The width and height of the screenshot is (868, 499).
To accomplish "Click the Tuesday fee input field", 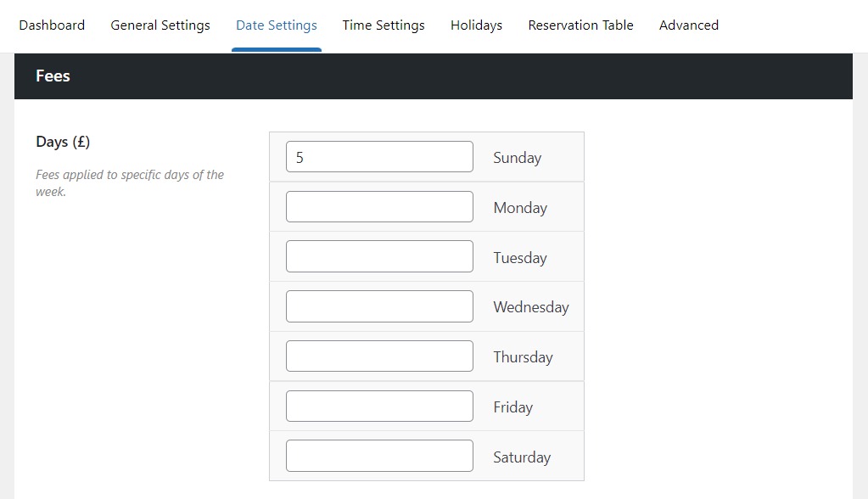I will 379,256.
